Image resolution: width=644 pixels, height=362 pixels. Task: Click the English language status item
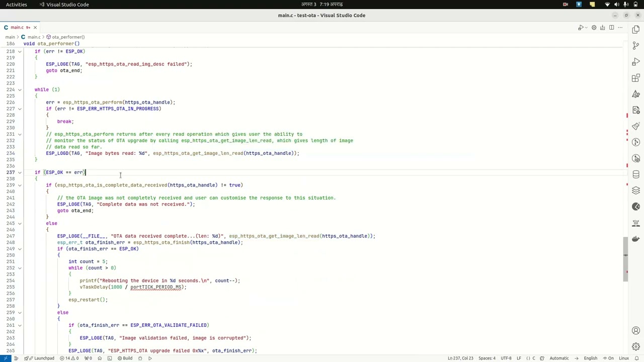[x=590, y=358]
